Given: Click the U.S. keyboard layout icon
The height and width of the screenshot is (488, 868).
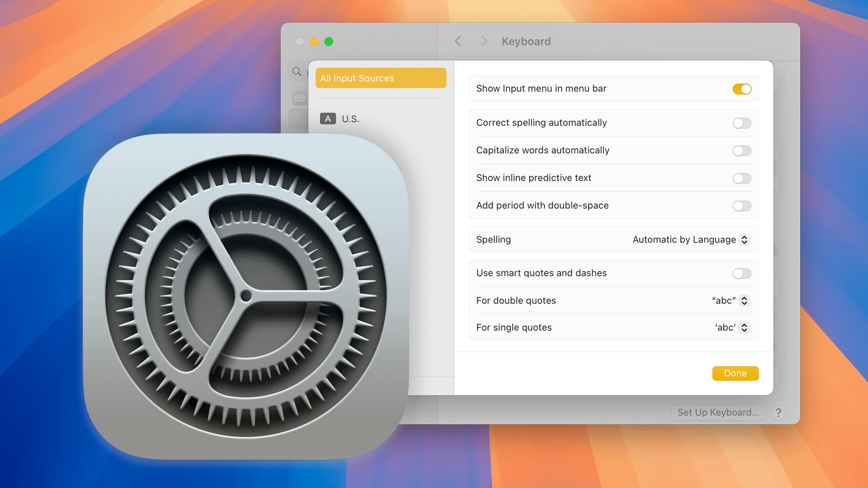Looking at the screenshot, I should 328,119.
